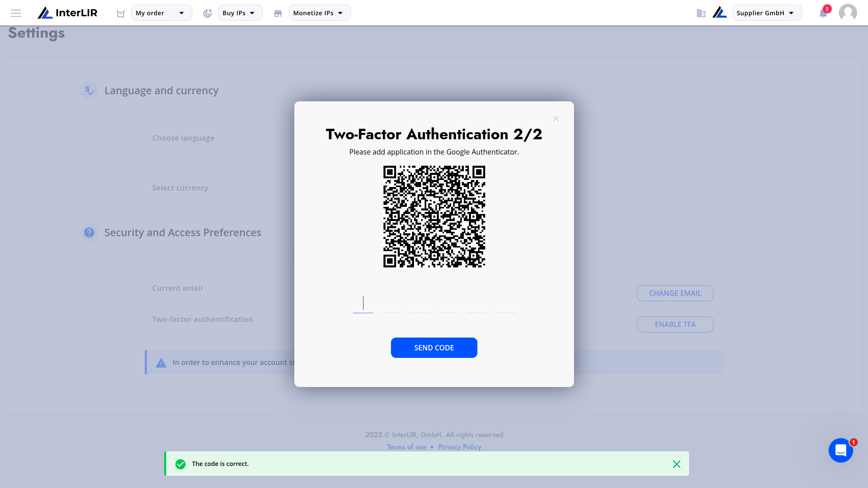Expand the Monetize IPs dropdown

coord(320,13)
